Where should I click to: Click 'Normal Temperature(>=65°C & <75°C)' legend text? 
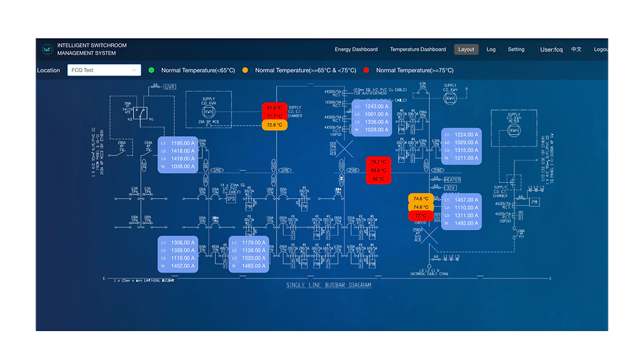click(306, 70)
